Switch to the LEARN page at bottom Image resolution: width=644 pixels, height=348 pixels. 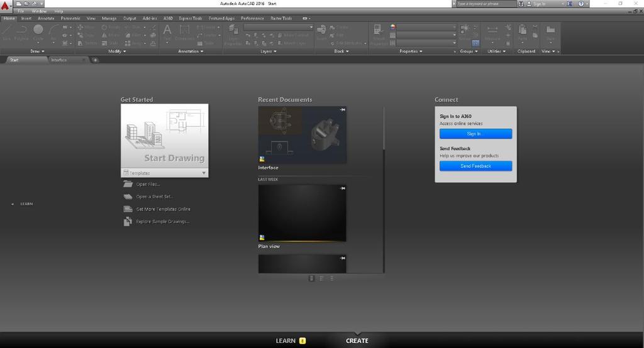click(x=291, y=340)
